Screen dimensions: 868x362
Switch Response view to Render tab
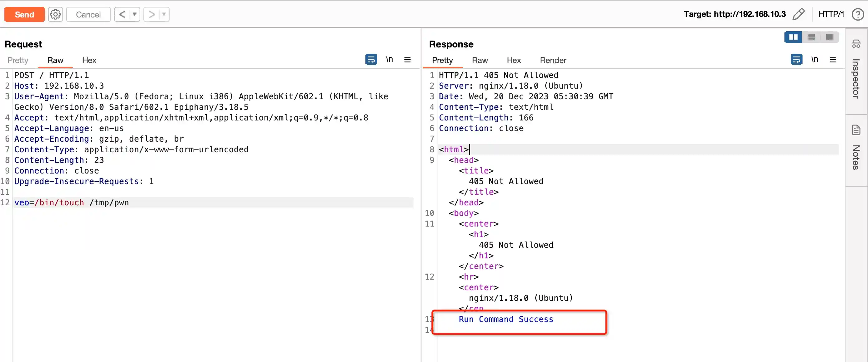[x=552, y=61]
